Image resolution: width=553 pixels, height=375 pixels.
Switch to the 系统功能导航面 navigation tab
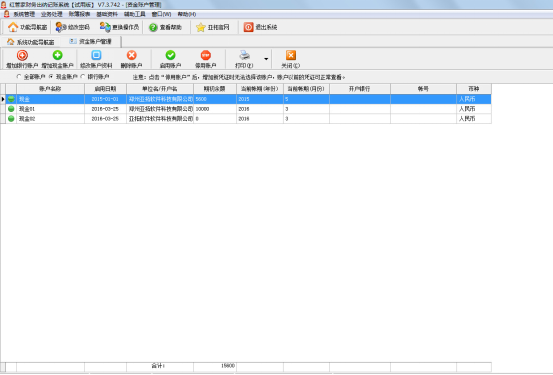click(x=31, y=42)
